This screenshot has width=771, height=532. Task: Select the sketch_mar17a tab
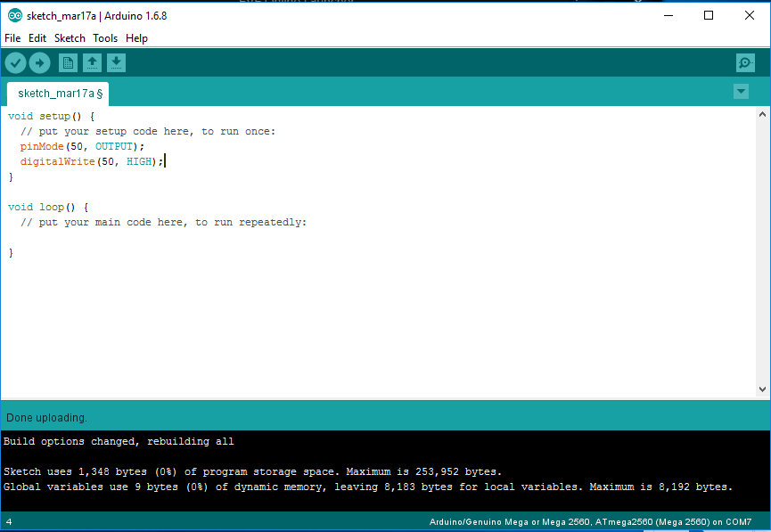[x=58, y=94]
